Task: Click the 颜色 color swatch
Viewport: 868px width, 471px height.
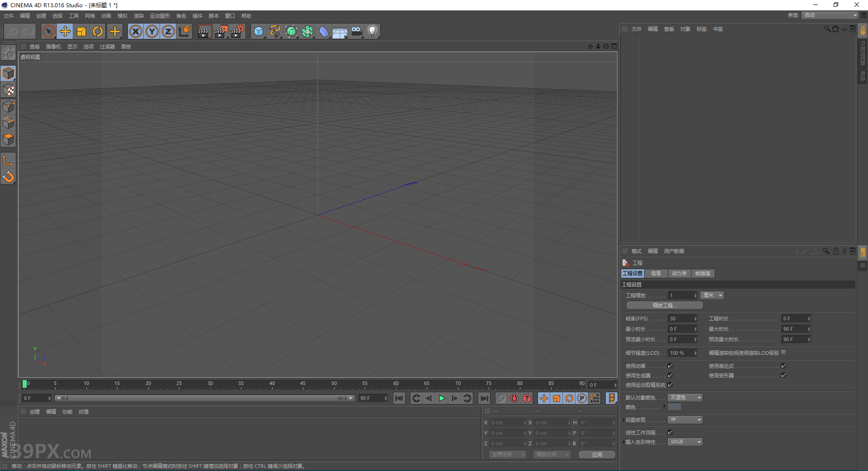Action: [674, 407]
